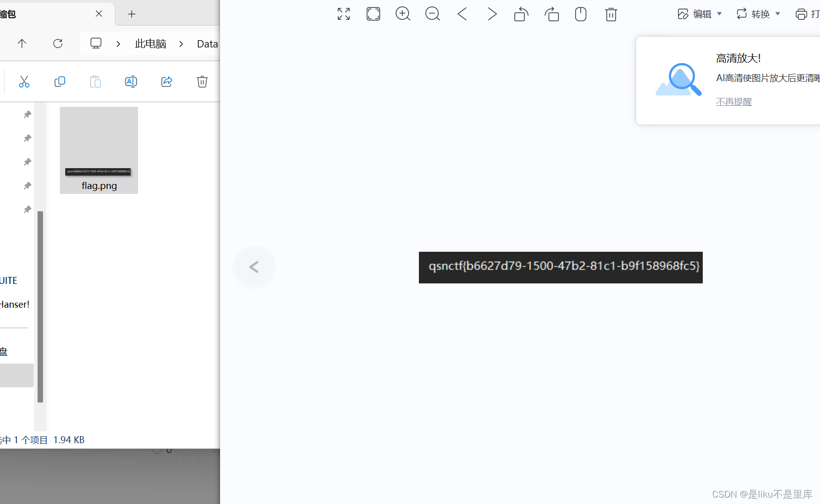820x504 pixels.
Task: Refresh the Explorer folder
Action: 58,44
